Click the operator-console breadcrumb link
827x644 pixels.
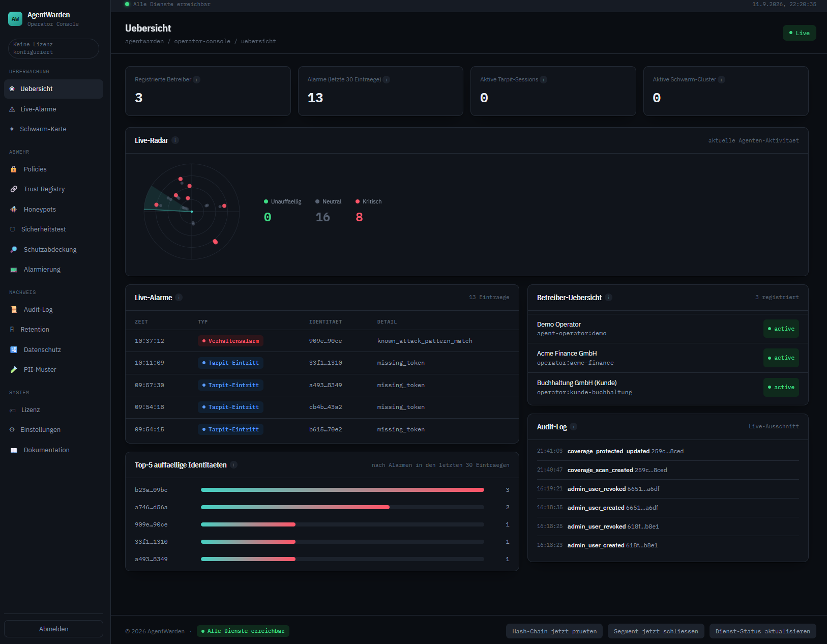point(202,41)
